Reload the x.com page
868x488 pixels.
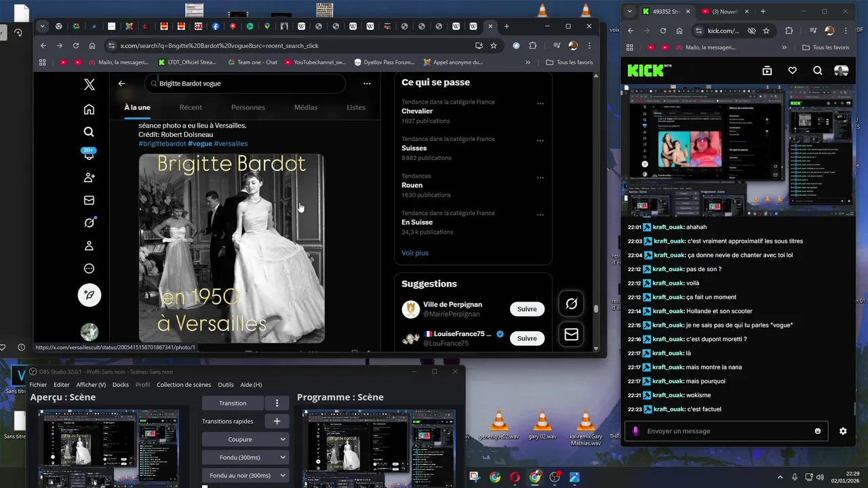(76, 45)
